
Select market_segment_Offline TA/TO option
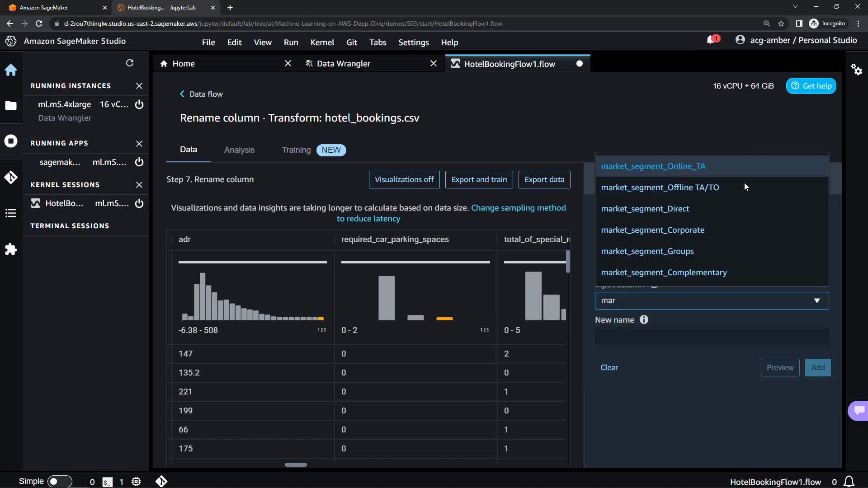coord(660,188)
